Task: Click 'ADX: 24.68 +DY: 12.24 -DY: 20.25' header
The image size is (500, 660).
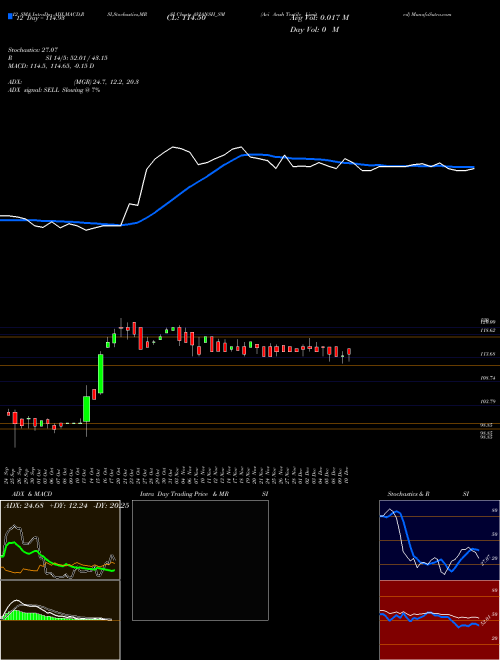Action: [66, 506]
